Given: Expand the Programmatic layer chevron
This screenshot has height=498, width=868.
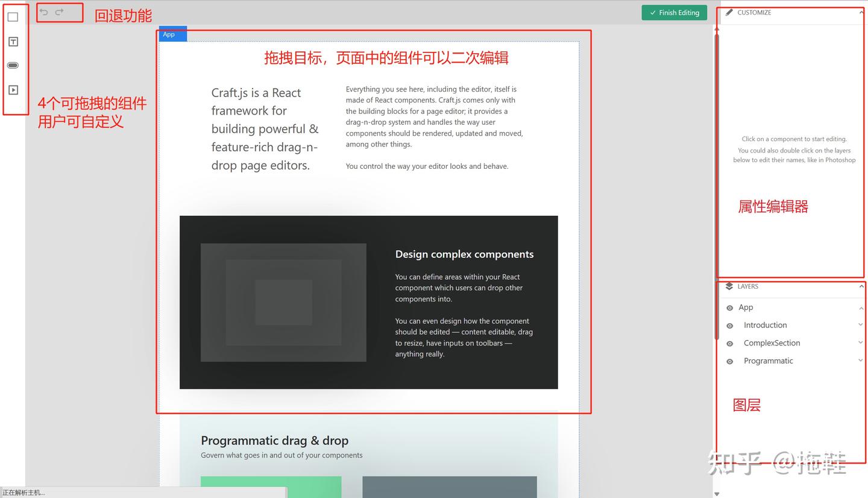Looking at the screenshot, I should click(860, 360).
